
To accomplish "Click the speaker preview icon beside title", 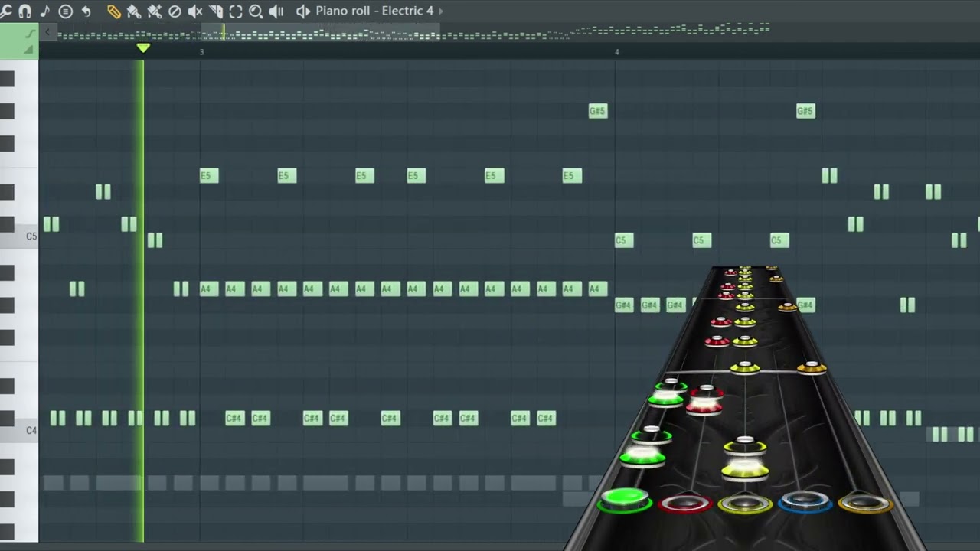I will point(302,11).
